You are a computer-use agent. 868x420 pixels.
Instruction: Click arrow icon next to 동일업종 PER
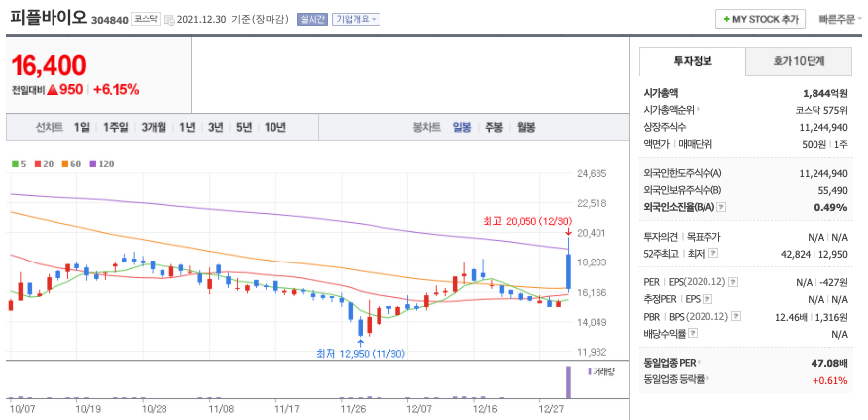[699, 363]
